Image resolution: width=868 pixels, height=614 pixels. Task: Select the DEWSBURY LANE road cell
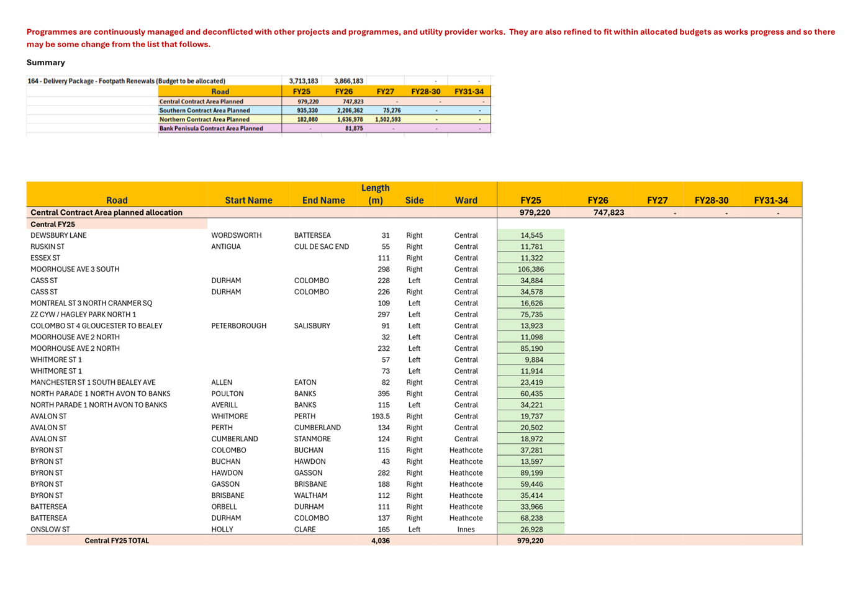pos(59,235)
